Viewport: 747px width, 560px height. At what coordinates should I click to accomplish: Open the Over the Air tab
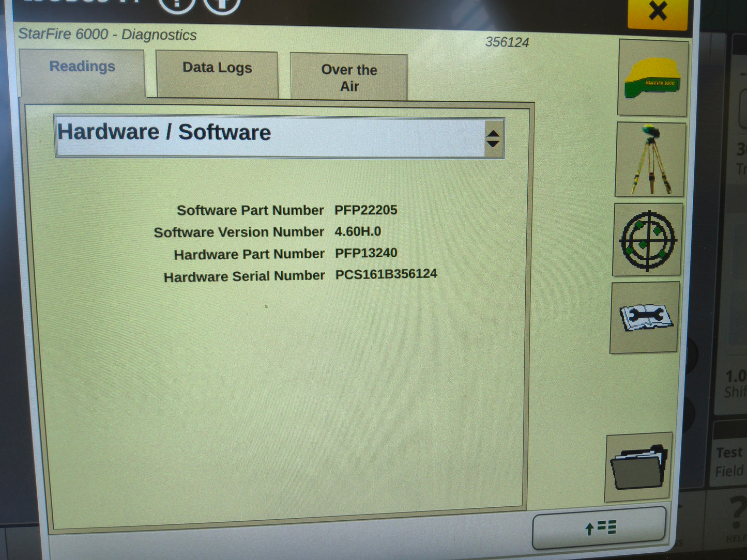tap(349, 77)
